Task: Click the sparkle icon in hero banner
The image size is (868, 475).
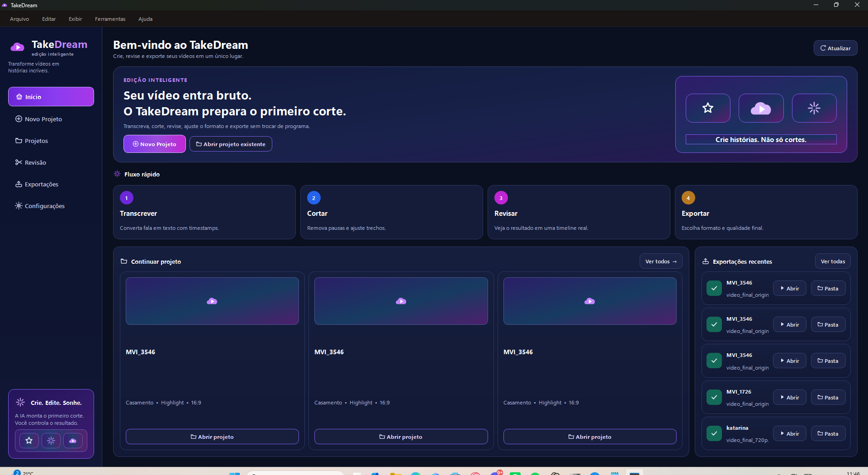Action: (x=814, y=108)
